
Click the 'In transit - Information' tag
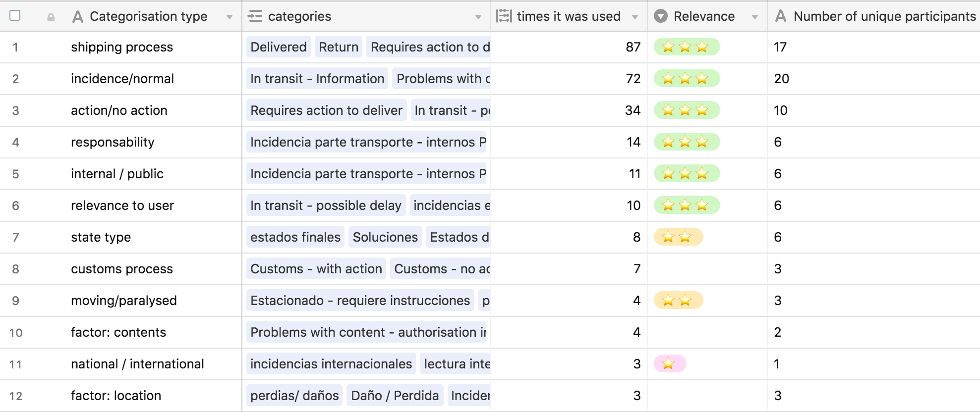[317, 79]
